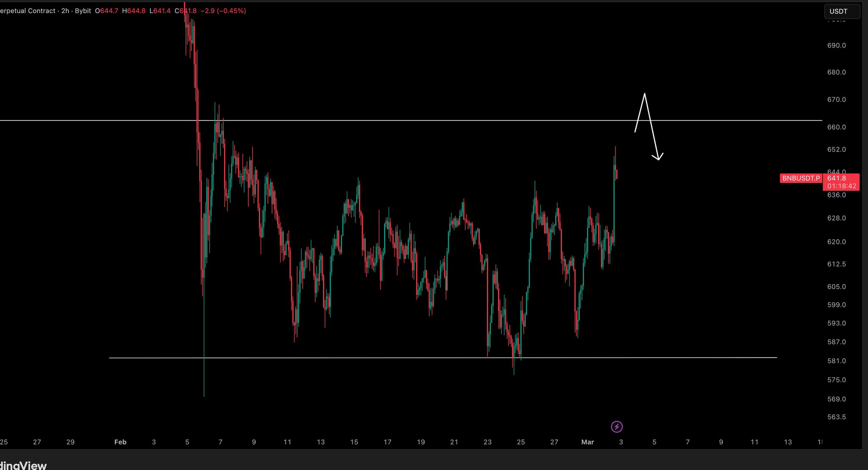Click the 660.0 price axis label
This screenshot has width=868, height=470.
pos(836,127)
